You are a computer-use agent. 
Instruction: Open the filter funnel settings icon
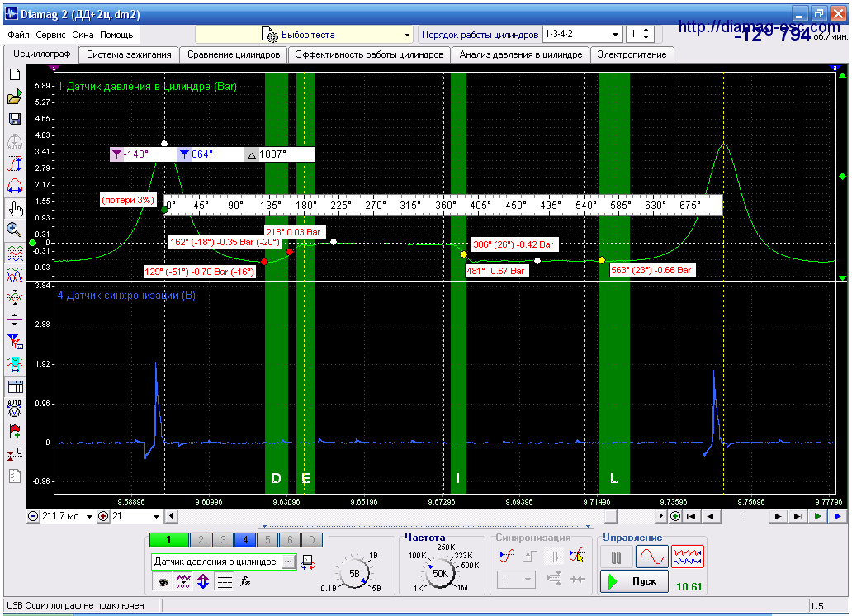pyautogui.click(x=15, y=342)
